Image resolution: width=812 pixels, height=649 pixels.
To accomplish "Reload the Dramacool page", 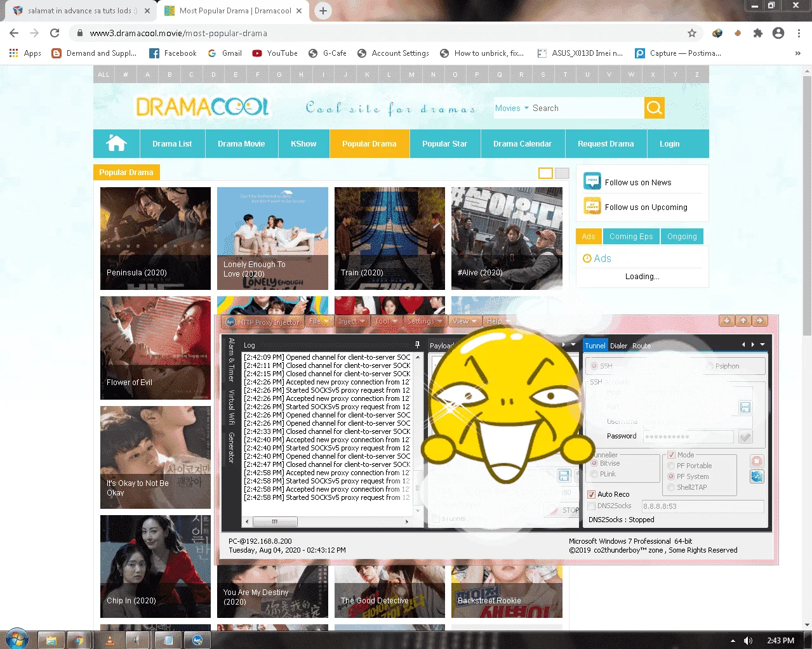I will coord(55,33).
